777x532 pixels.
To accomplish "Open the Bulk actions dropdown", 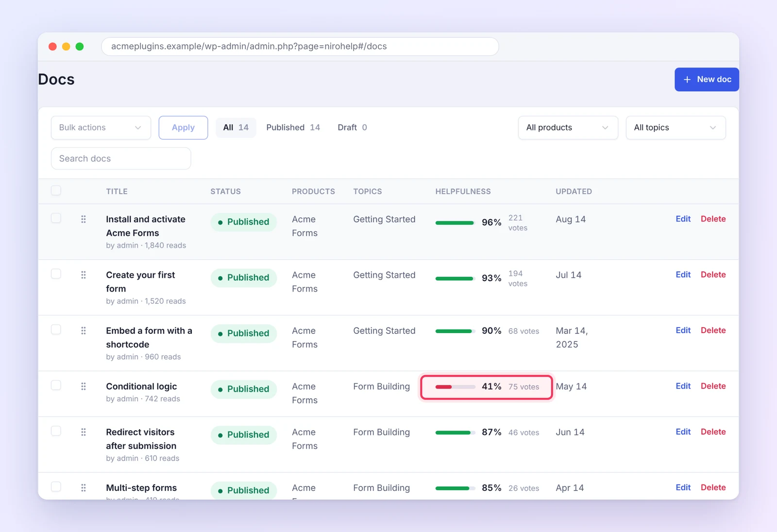I will [101, 128].
